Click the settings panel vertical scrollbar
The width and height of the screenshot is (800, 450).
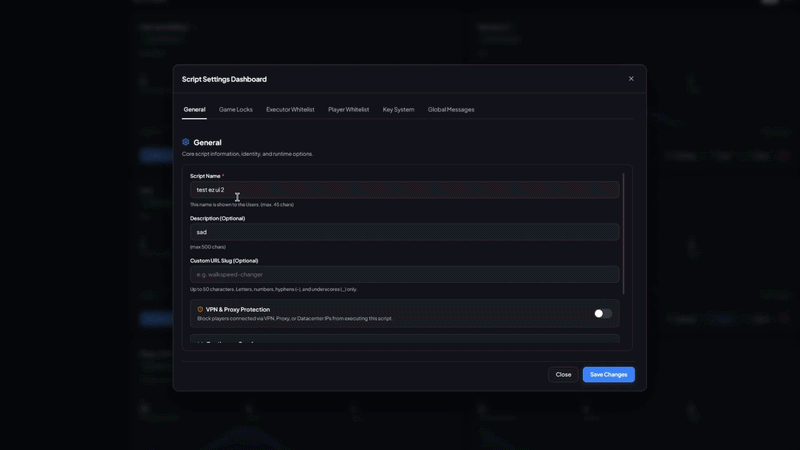coord(623,234)
